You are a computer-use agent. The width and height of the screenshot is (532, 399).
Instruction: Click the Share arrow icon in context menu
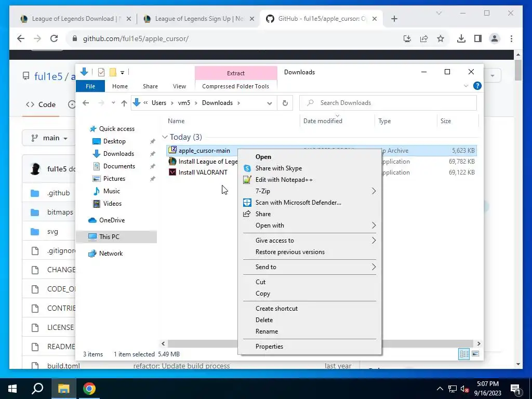[x=247, y=214]
